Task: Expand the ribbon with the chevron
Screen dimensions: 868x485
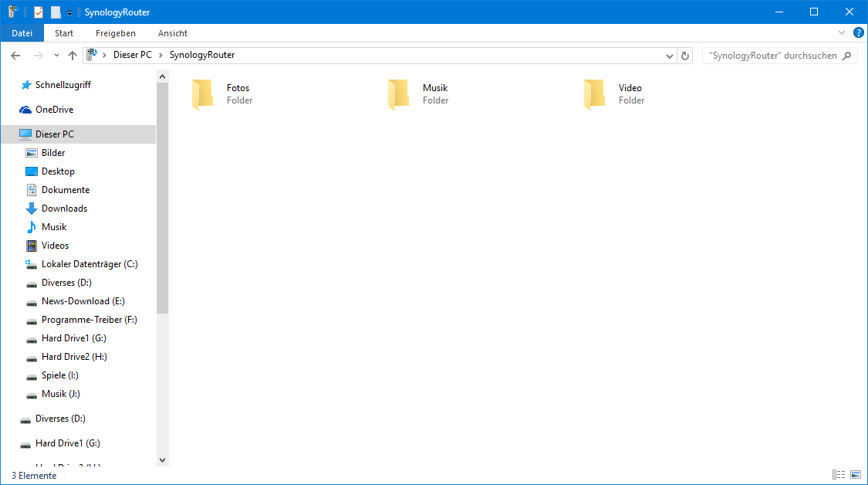Action: pyautogui.click(x=842, y=32)
